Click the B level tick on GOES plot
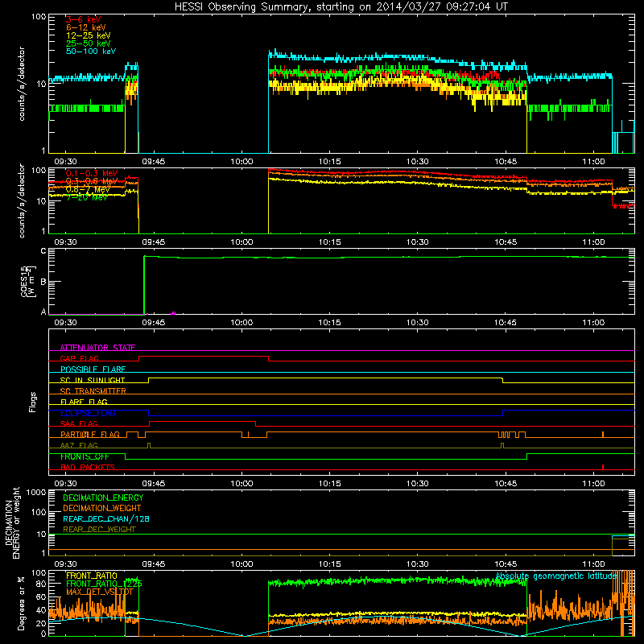The image size is (644, 644). (x=43, y=282)
